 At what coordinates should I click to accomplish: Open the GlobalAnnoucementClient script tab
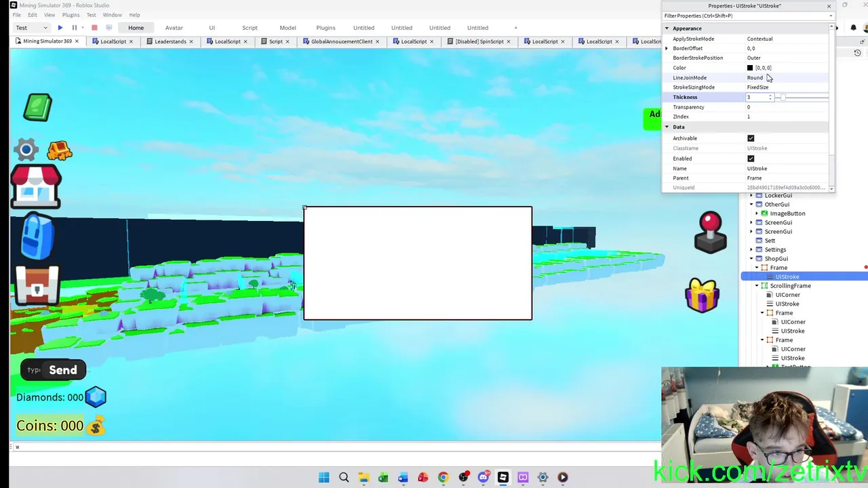tap(341, 41)
